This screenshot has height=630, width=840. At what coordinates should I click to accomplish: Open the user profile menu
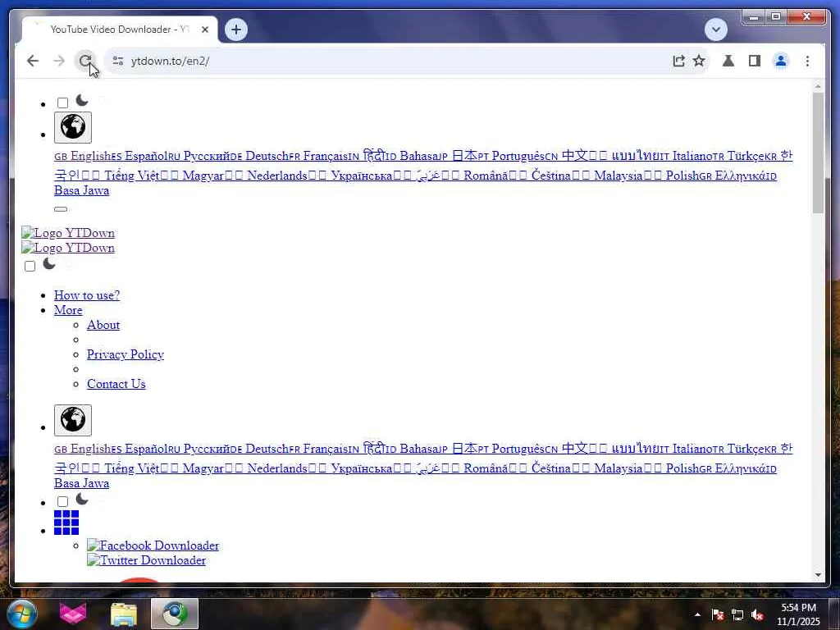[781, 61]
